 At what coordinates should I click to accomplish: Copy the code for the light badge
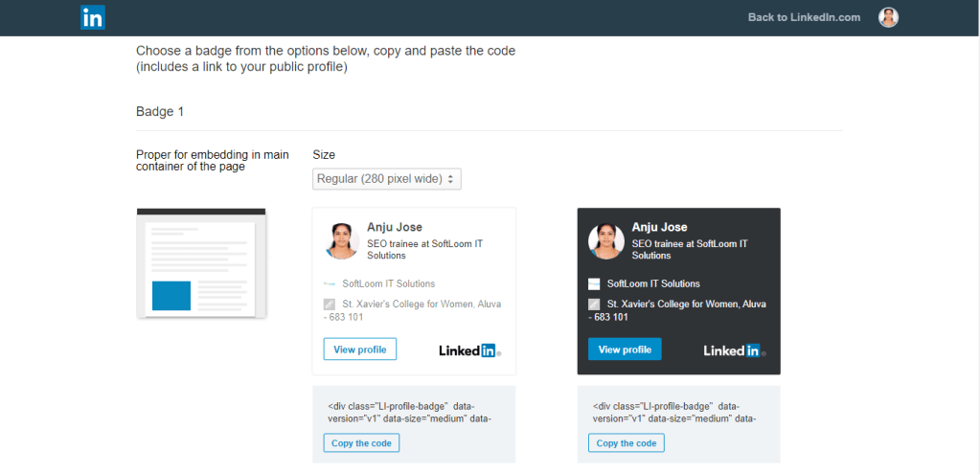click(x=361, y=443)
